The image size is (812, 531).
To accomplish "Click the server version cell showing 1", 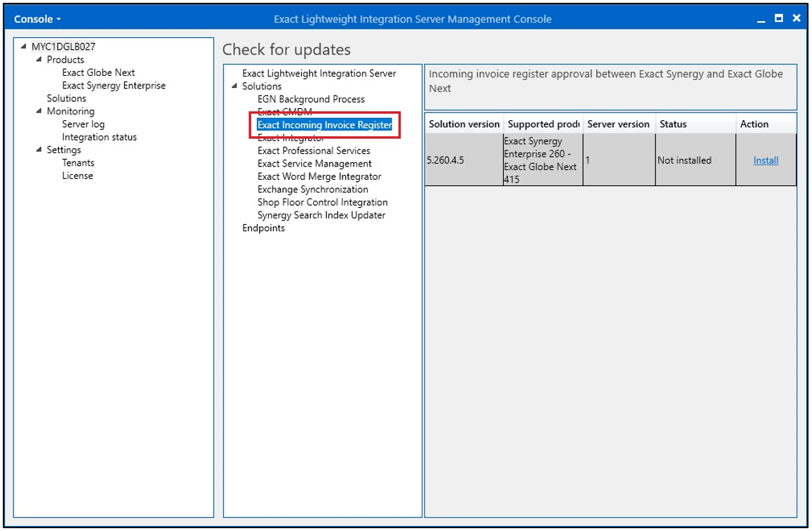I will (x=619, y=160).
